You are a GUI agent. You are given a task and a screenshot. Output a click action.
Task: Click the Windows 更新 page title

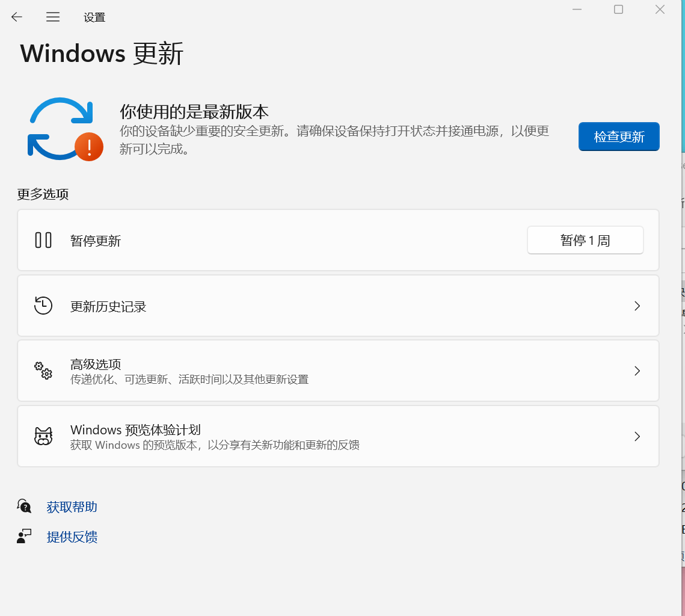pos(102,54)
